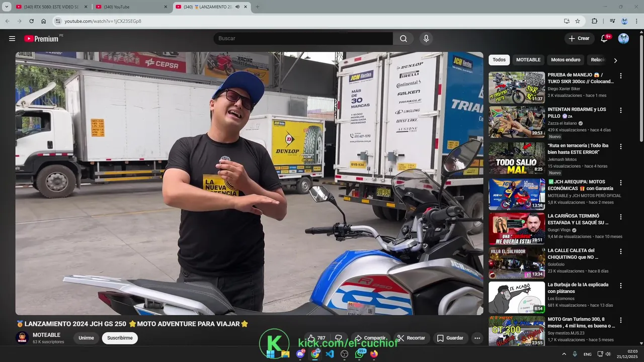Open Firefox from taskbar
The width and height of the screenshot is (644, 362).
(x=374, y=354)
